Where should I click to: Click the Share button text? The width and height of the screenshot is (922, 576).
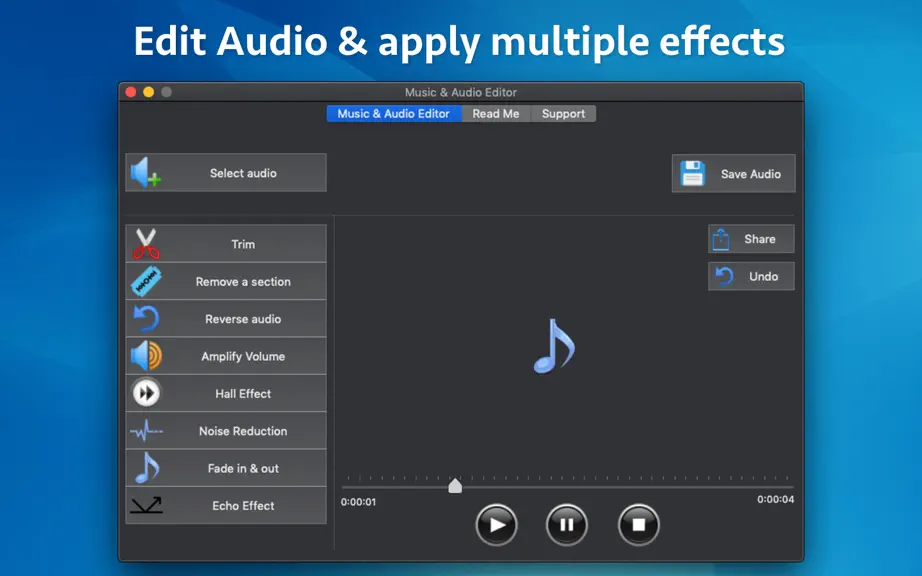tap(760, 239)
